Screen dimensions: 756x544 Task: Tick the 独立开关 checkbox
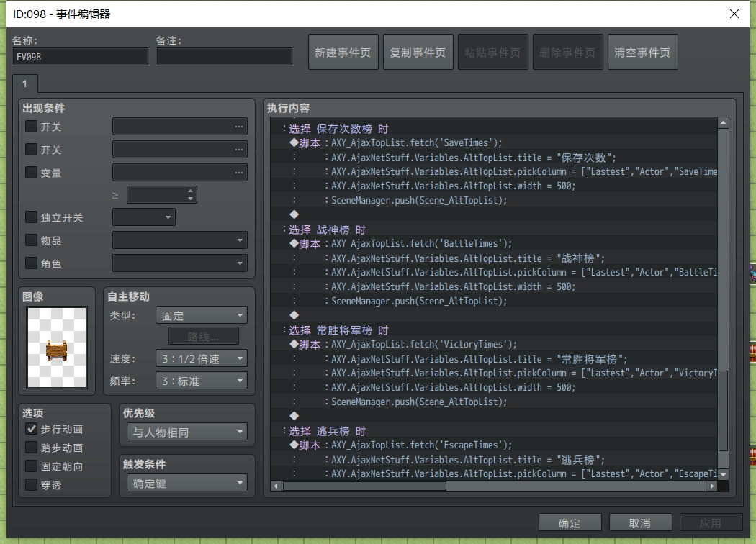pos(32,217)
